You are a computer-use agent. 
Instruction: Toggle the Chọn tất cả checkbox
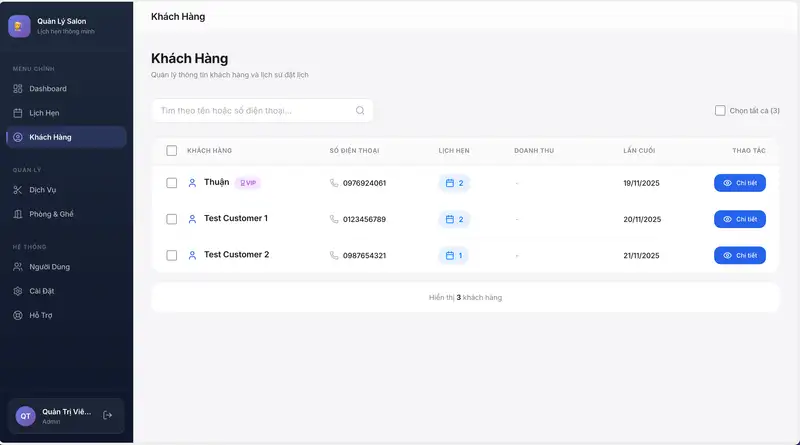(720, 111)
